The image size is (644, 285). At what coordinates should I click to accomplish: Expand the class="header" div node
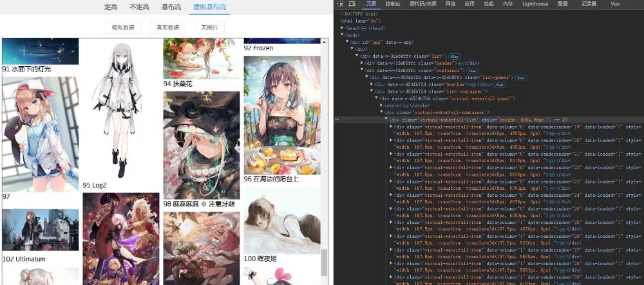[x=362, y=63]
